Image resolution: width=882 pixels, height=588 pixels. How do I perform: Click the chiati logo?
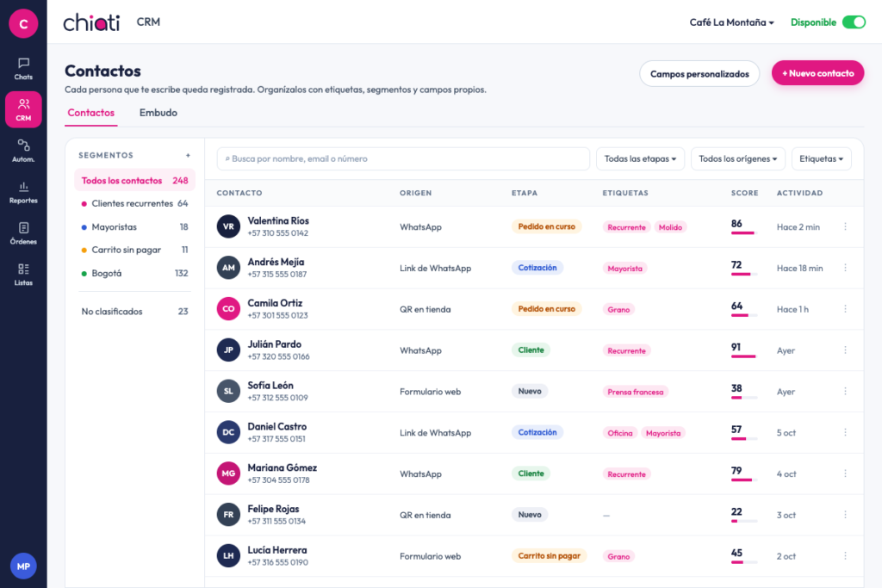[91, 22]
